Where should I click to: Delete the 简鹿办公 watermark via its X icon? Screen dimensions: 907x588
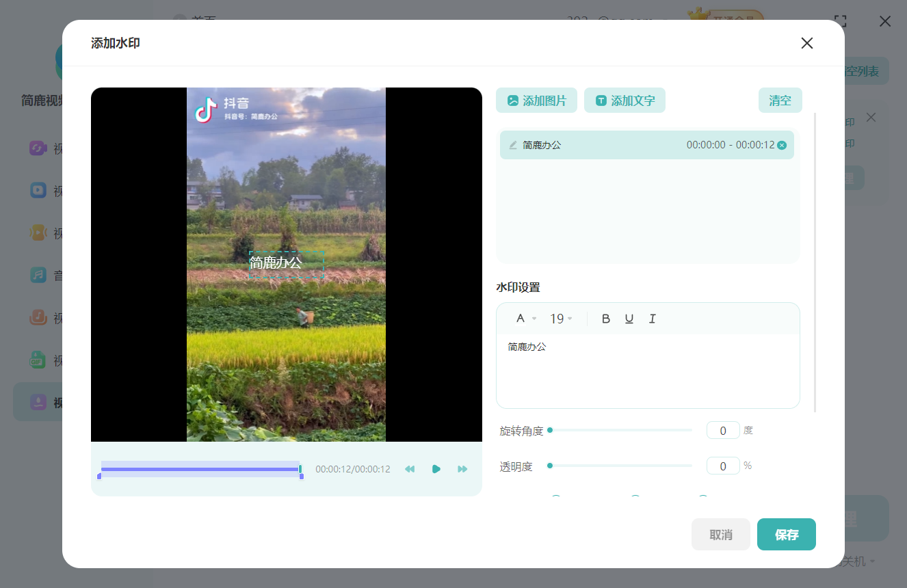[781, 144]
